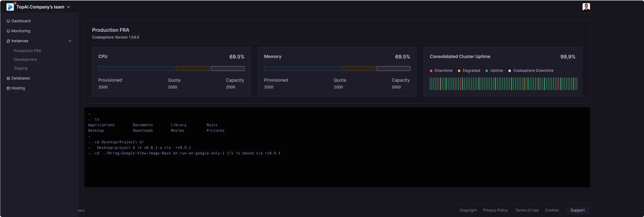
Task: Click inside the terminal panel
Action: [x=337, y=169]
